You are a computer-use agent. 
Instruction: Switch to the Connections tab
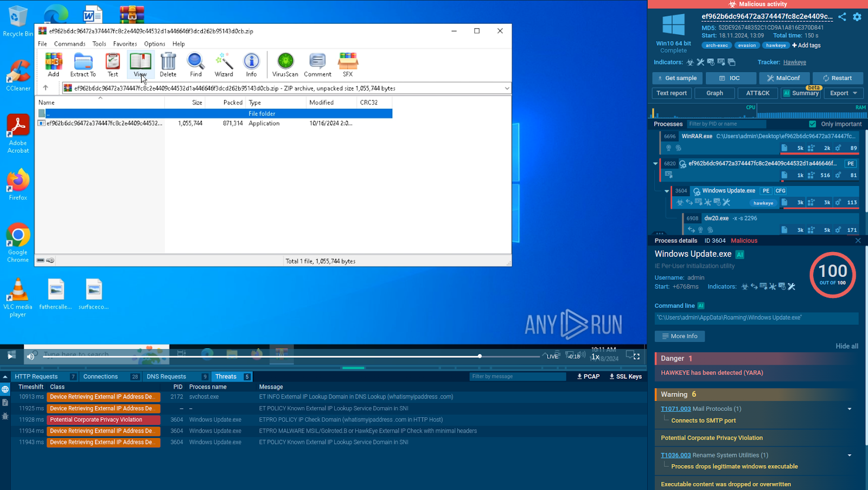point(110,377)
